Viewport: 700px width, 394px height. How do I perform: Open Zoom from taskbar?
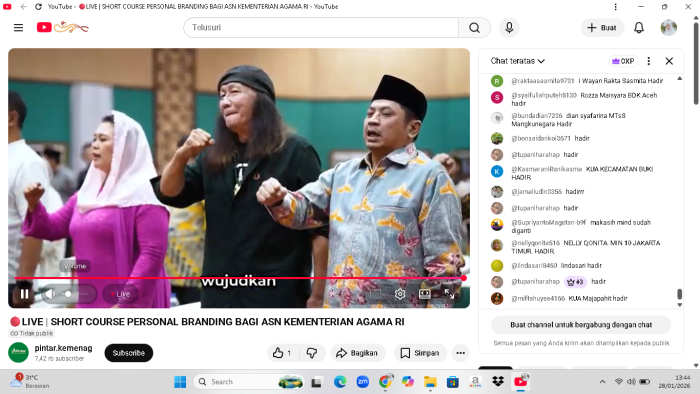(x=362, y=382)
